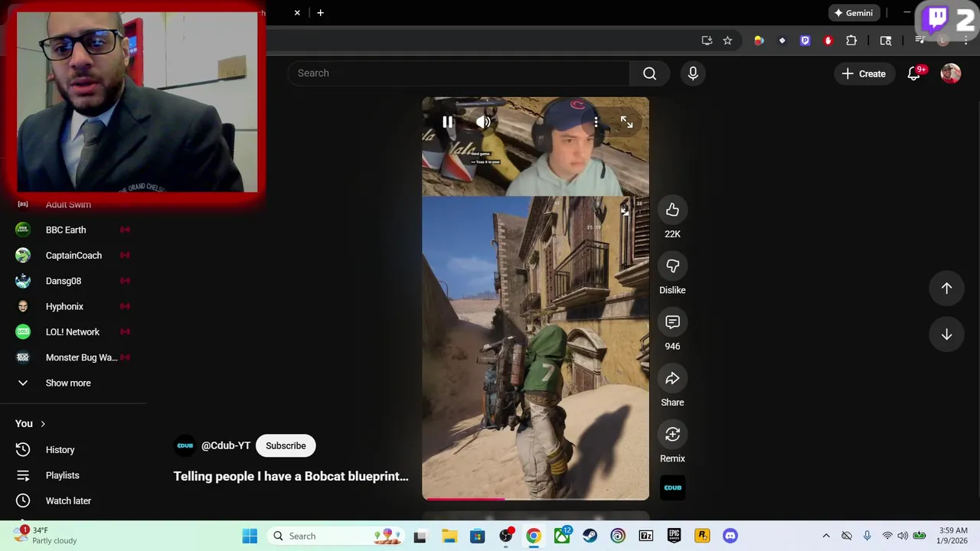Remix this Short
980x551 pixels.
(672, 434)
